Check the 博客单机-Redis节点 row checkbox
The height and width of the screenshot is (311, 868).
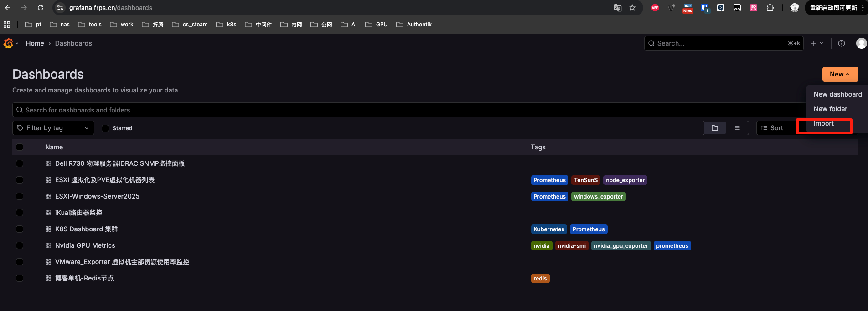20,278
